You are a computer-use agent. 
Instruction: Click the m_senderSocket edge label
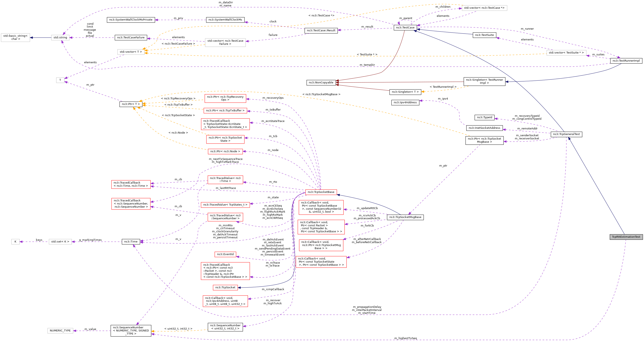527,136
